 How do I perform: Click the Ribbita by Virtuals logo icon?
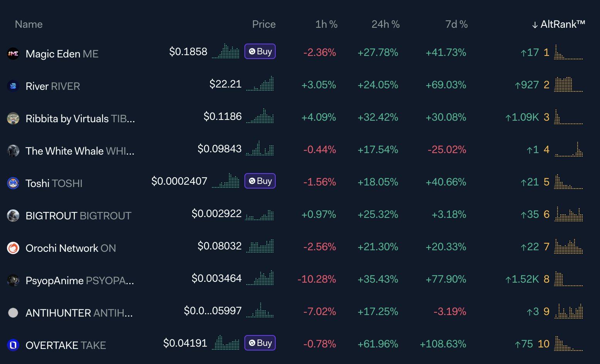(13, 118)
